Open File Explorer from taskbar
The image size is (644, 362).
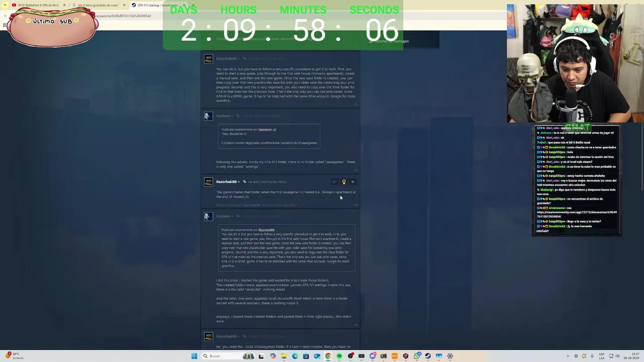[x=284, y=356]
